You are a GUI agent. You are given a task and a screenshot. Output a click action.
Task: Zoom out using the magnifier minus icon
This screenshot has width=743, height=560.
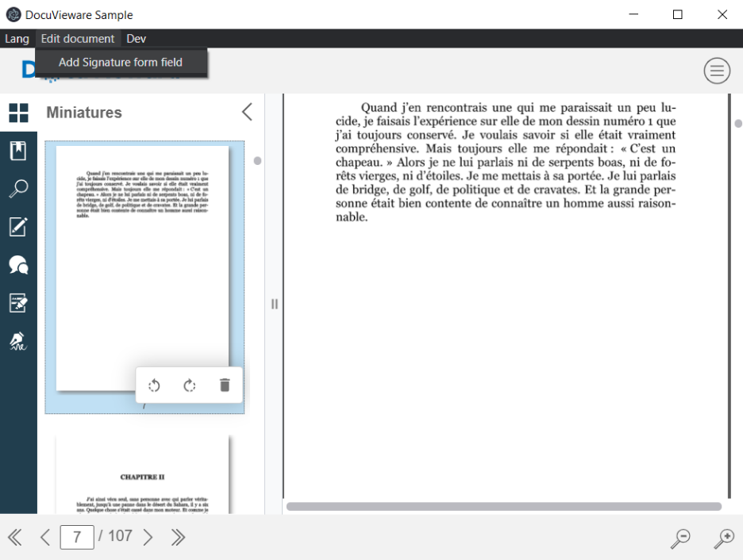tap(679, 538)
